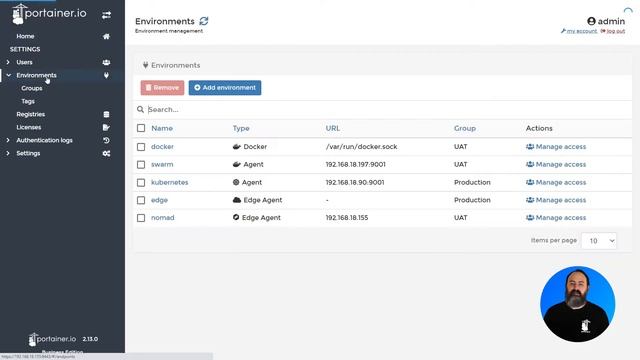
Task: Go to Home in the sidebar
Action: coord(25,36)
